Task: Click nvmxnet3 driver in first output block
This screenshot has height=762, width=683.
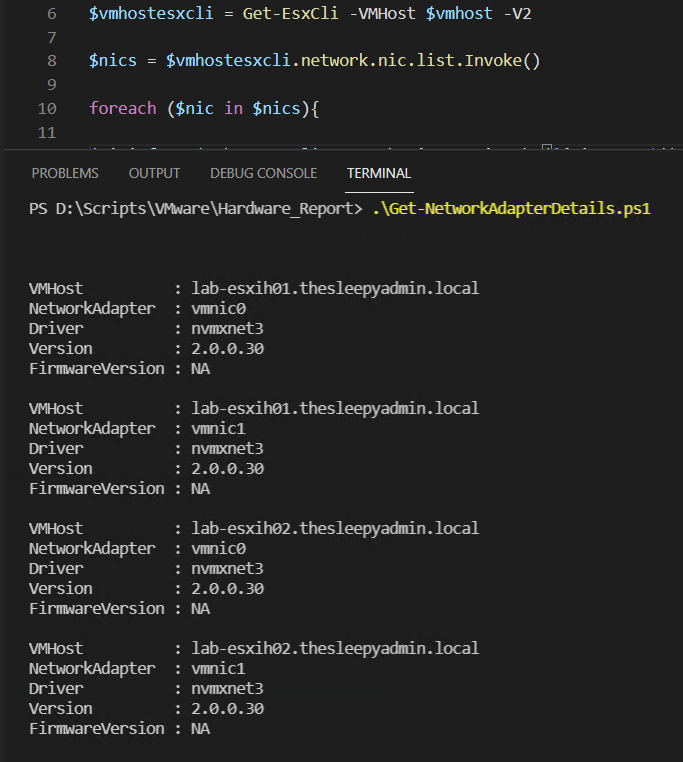Action: tap(227, 328)
